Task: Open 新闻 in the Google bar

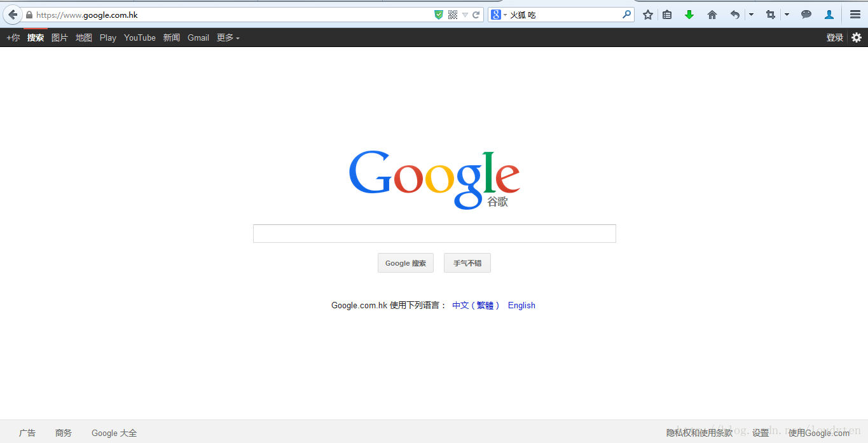Action: pyautogui.click(x=172, y=37)
